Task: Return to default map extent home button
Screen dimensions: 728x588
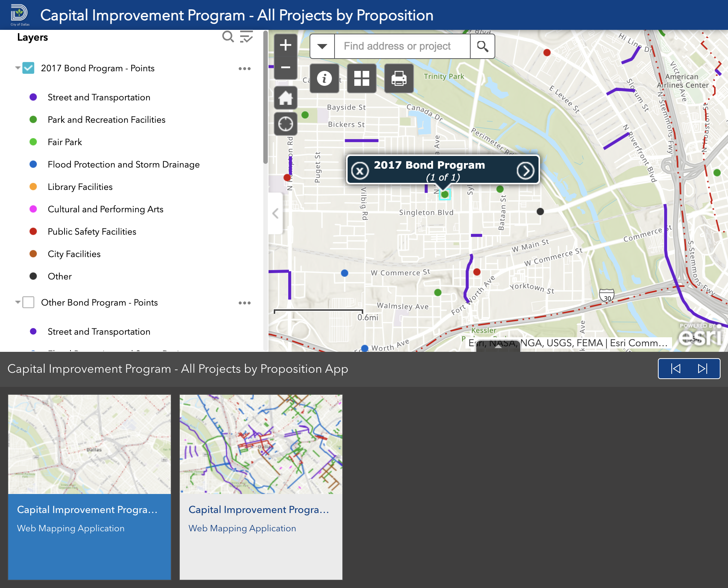Action: tap(286, 98)
